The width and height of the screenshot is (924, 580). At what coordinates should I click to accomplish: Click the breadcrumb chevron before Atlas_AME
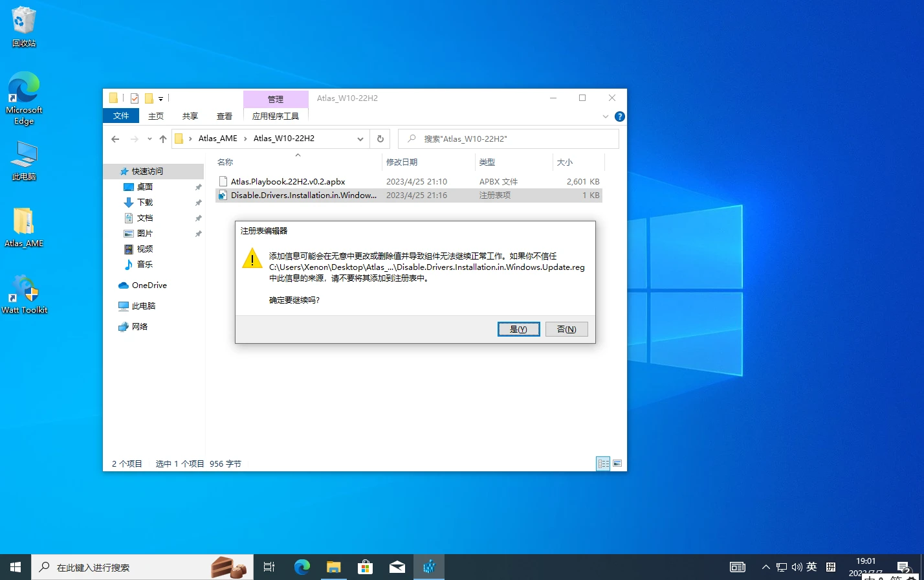point(191,139)
